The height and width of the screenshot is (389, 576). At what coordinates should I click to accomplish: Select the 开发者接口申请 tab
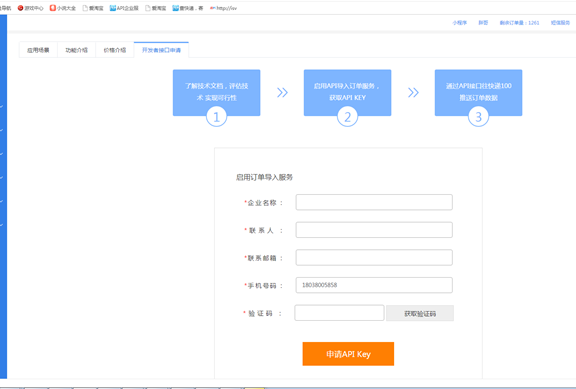coord(161,50)
